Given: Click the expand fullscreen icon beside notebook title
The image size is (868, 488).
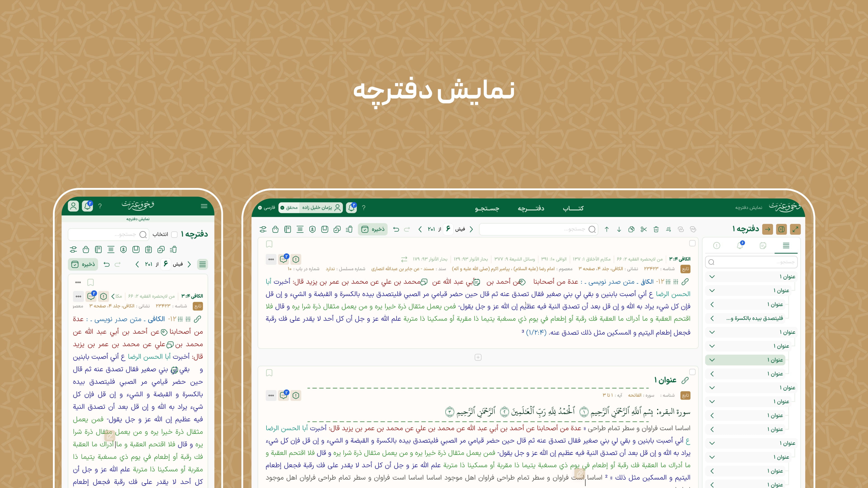Looking at the screenshot, I should [795, 229].
